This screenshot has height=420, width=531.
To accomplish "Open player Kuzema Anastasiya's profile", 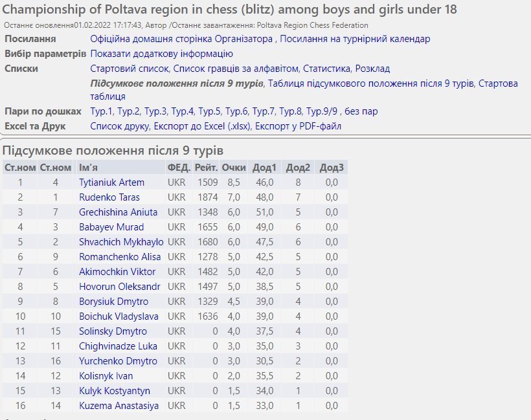I will [119, 406].
